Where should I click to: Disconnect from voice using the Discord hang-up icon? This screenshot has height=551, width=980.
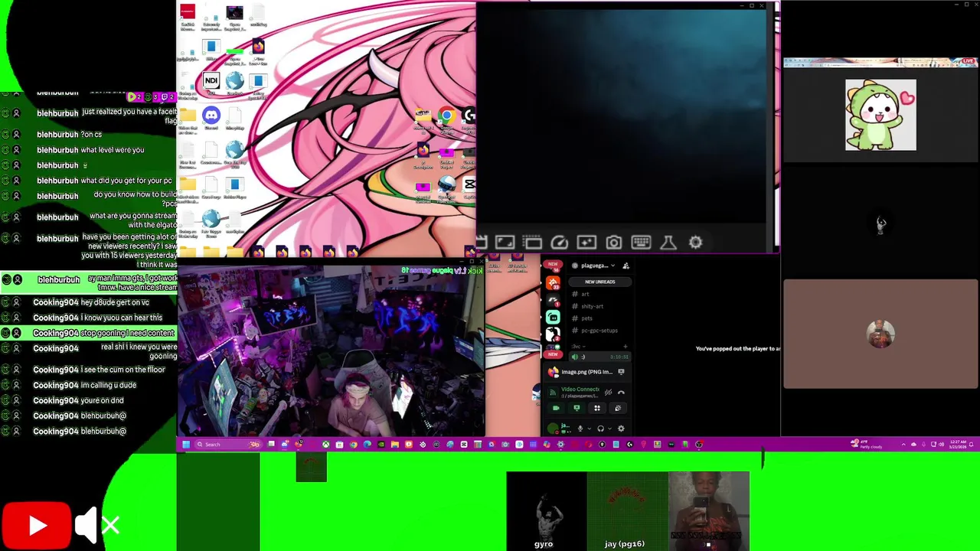[621, 393]
